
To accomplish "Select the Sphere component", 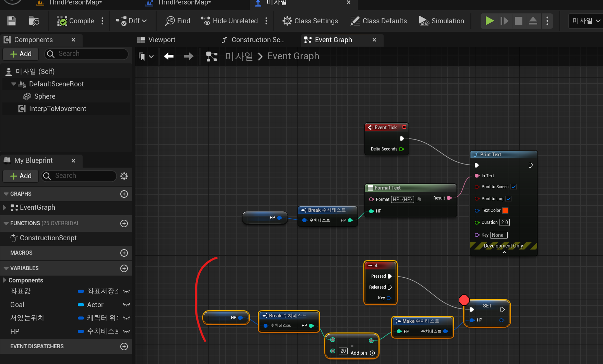I will click(45, 96).
